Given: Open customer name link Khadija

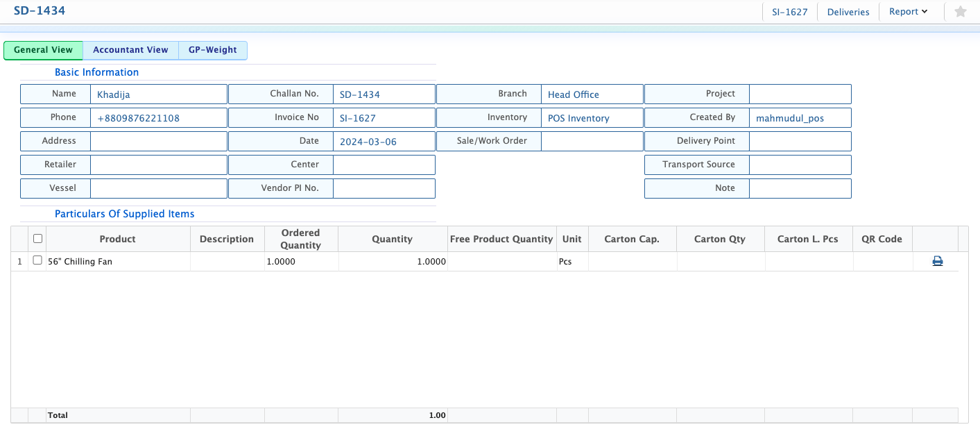Looking at the screenshot, I should 114,95.
